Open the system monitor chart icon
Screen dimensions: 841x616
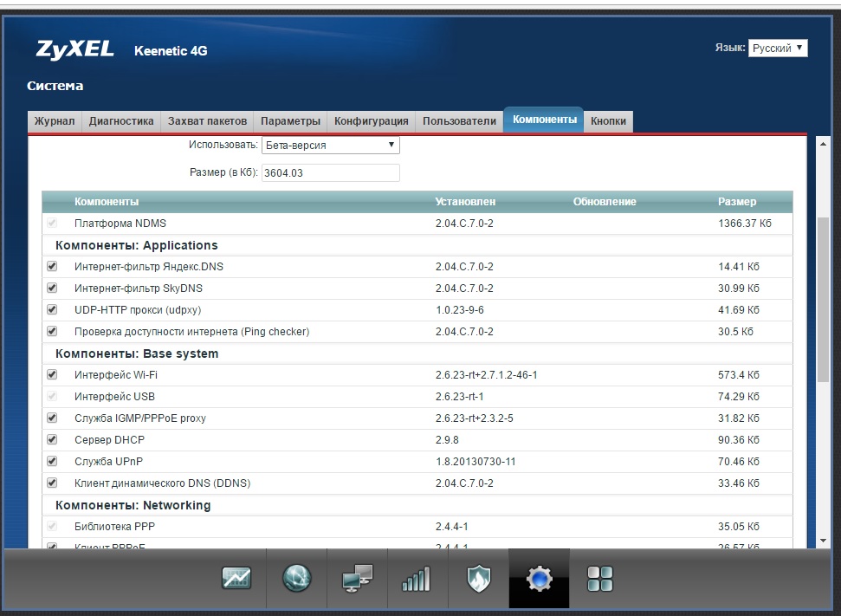pyautogui.click(x=236, y=578)
